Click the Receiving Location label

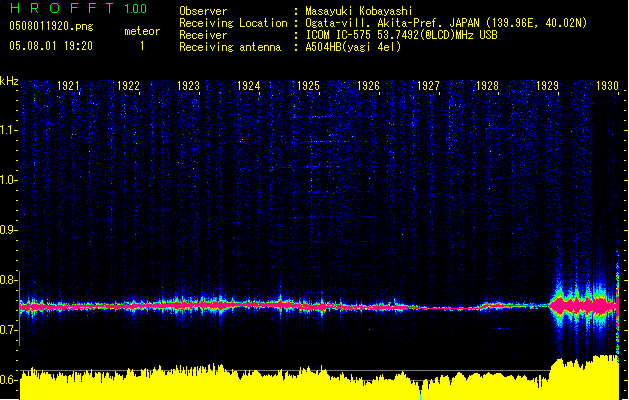click(233, 23)
